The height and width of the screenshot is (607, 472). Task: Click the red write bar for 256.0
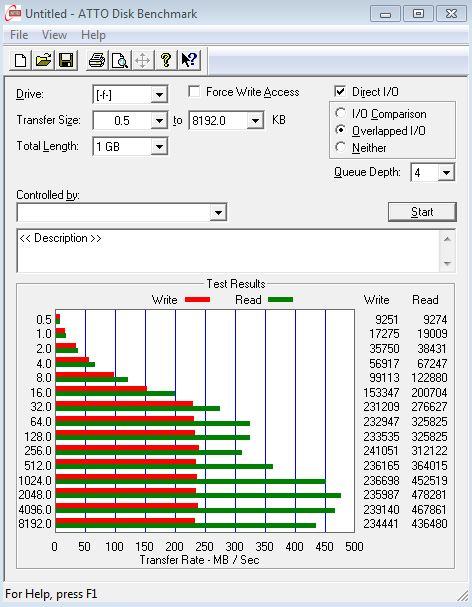127,448
